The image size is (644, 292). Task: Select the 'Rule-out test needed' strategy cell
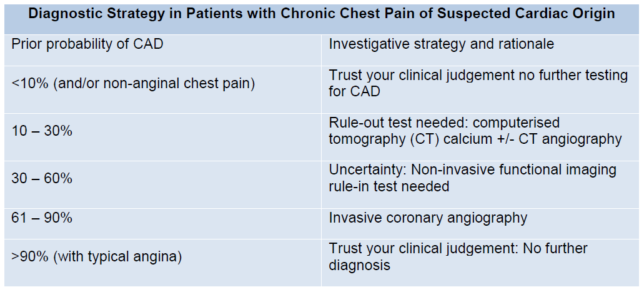pyautogui.click(x=480, y=137)
